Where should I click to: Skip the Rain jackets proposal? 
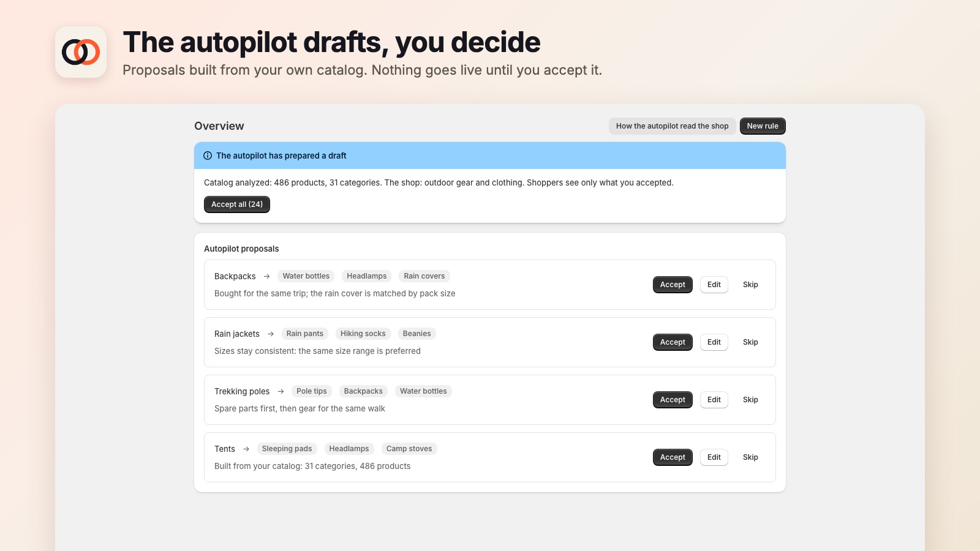[x=750, y=342]
